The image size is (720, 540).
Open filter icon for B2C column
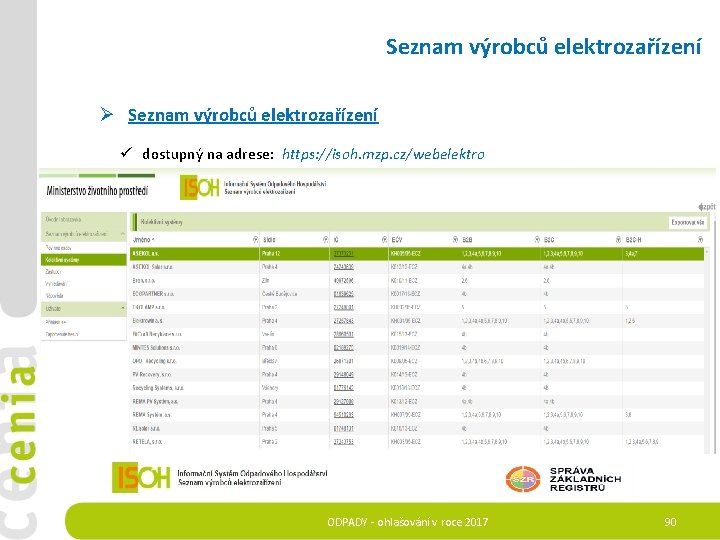click(618, 239)
